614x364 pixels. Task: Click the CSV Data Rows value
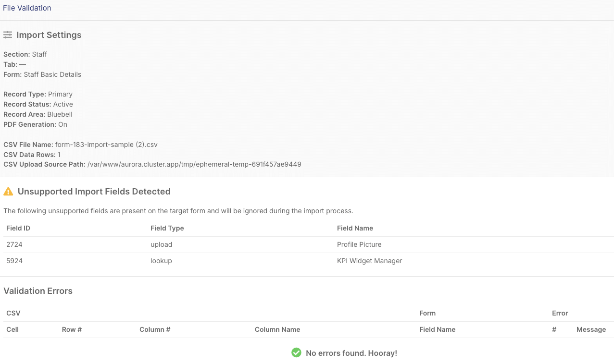(59, 155)
